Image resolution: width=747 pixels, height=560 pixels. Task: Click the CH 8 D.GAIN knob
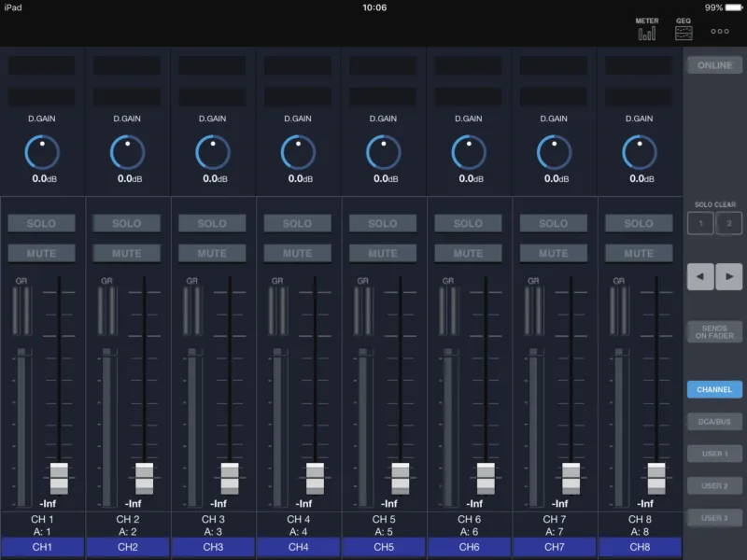[640, 152]
